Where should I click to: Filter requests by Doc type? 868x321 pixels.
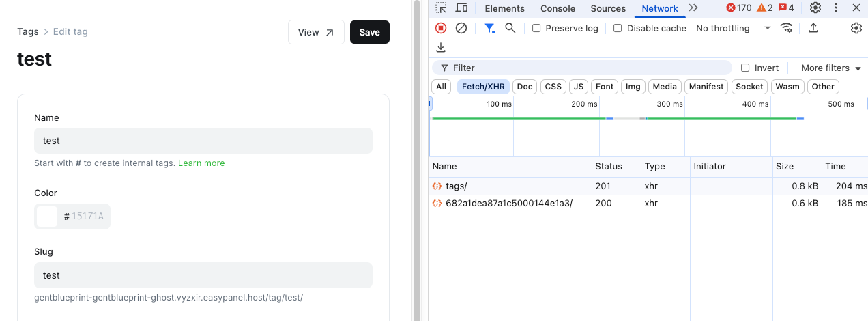(x=525, y=87)
